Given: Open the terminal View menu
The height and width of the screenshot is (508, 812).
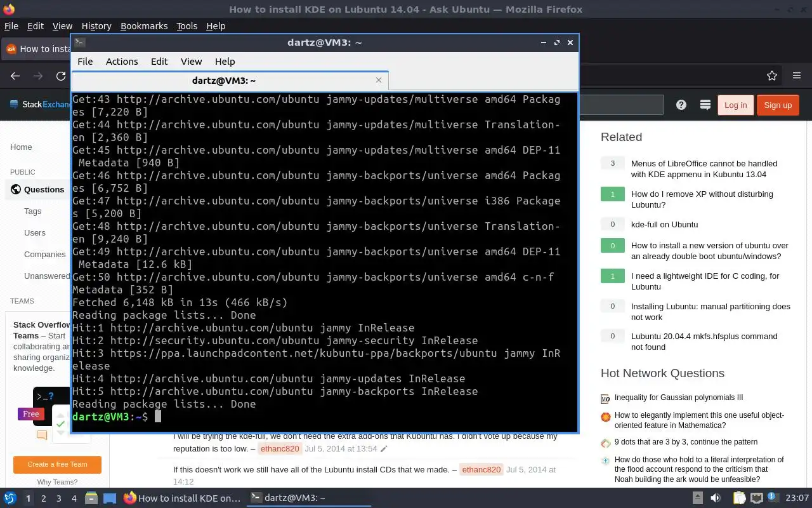Looking at the screenshot, I should pos(191,62).
